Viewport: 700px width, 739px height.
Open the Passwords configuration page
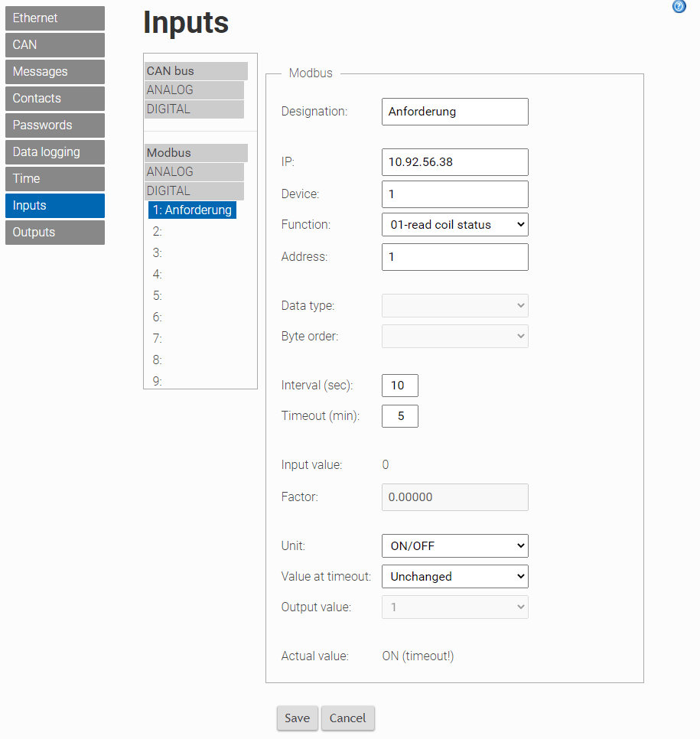coord(54,125)
